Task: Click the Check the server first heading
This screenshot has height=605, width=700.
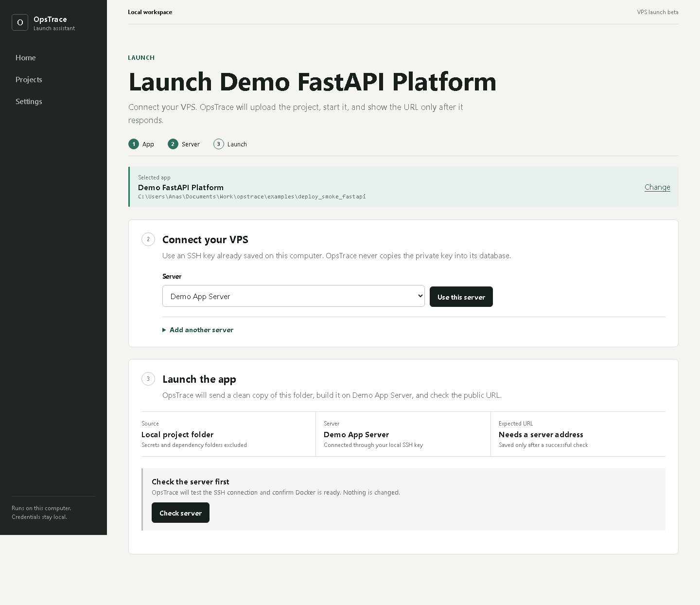Action: [191, 482]
